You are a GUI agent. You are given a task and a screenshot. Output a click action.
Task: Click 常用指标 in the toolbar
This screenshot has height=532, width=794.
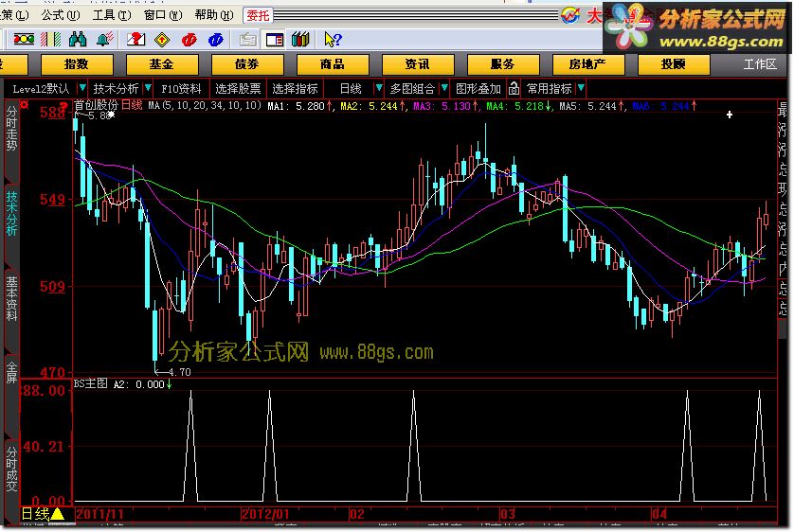(x=550, y=89)
